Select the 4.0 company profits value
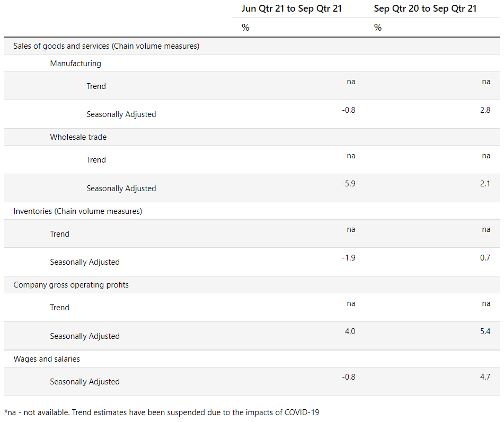The height and width of the screenshot is (422, 504). (x=350, y=331)
